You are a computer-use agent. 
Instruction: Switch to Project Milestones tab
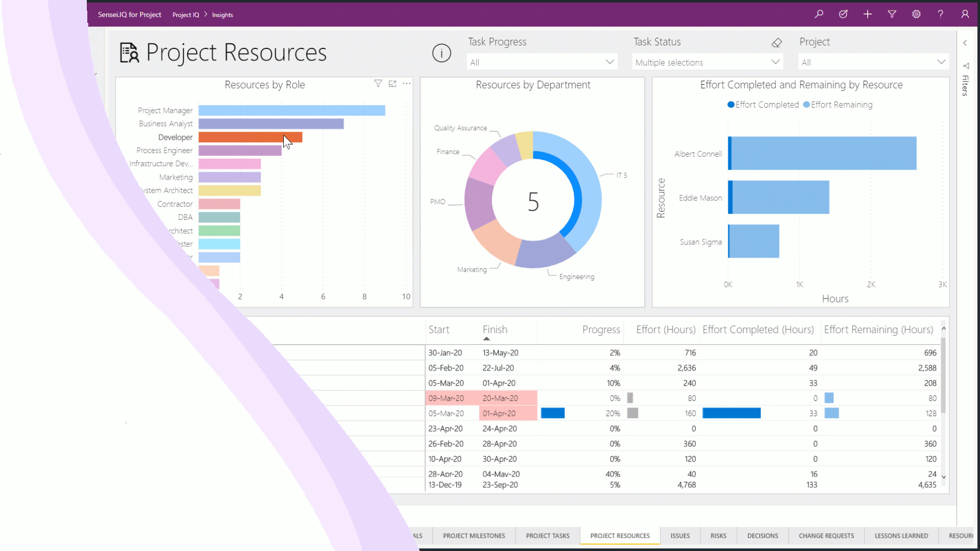pyautogui.click(x=474, y=536)
